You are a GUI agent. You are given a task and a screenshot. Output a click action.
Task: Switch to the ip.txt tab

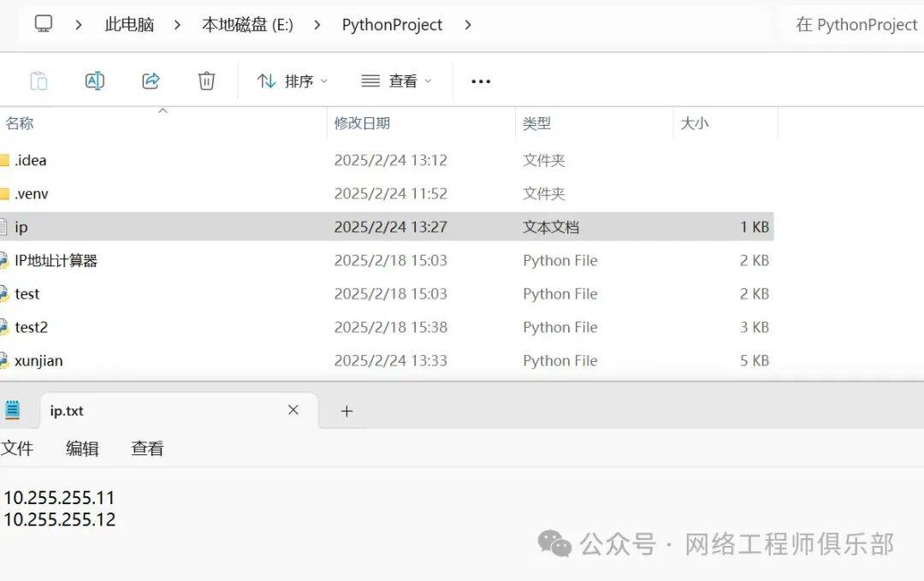(180, 411)
